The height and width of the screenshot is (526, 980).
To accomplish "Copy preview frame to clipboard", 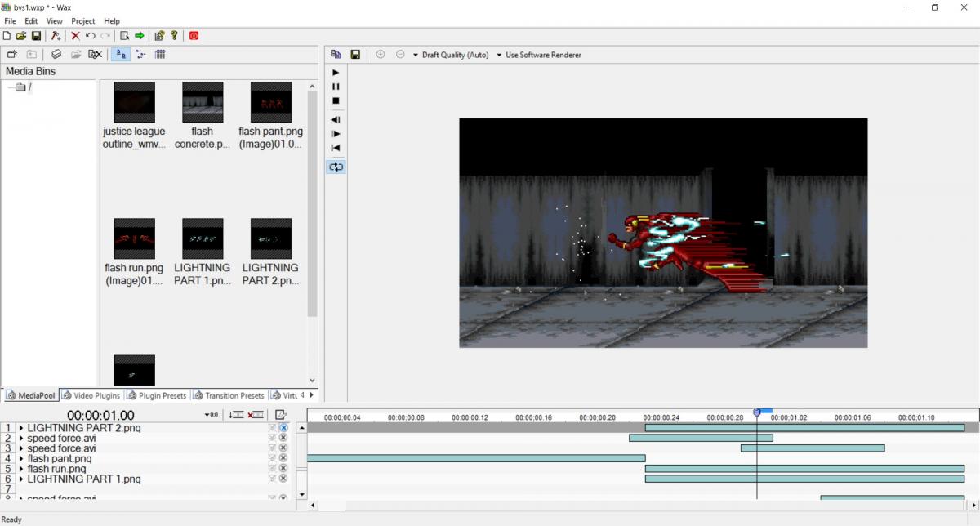I will pyautogui.click(x=336, y=55).
